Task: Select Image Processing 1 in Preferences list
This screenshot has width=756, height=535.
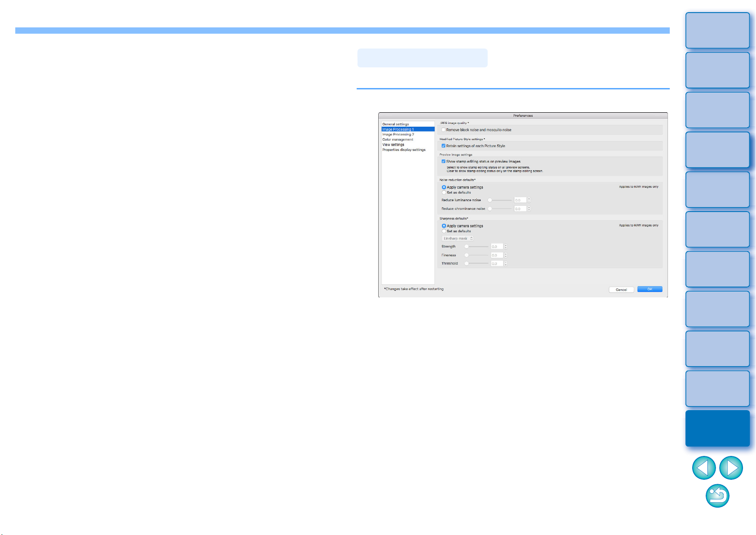Action: 408,129
